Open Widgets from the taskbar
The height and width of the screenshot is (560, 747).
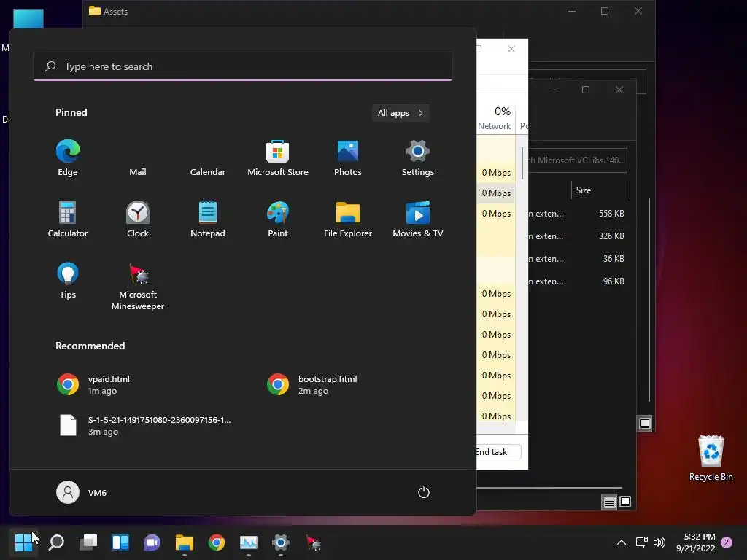click(120, 542)
